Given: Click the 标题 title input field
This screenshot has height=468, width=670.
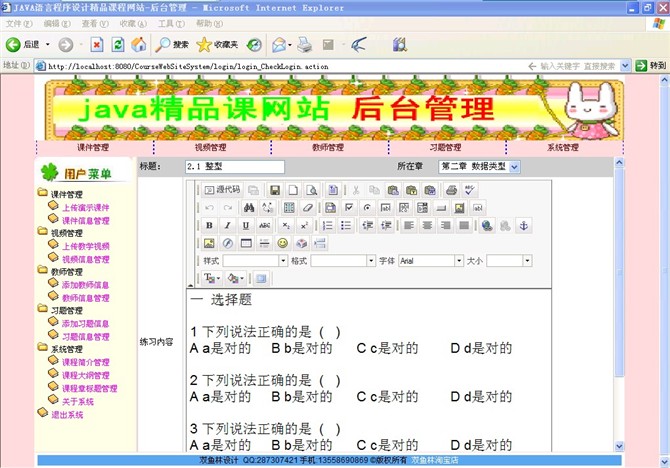Looking at the screenshot, I should [235, 167].
